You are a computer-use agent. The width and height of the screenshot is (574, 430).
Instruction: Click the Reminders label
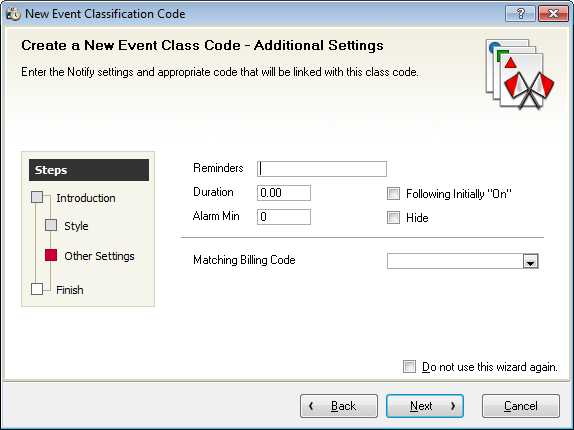pos(218,168)
